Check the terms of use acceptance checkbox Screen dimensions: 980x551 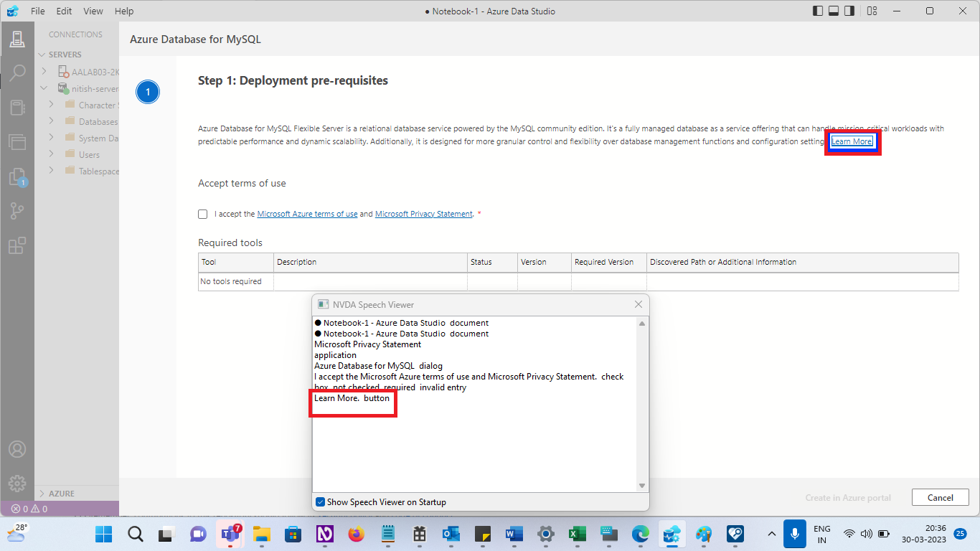click(x=203, y=214)
